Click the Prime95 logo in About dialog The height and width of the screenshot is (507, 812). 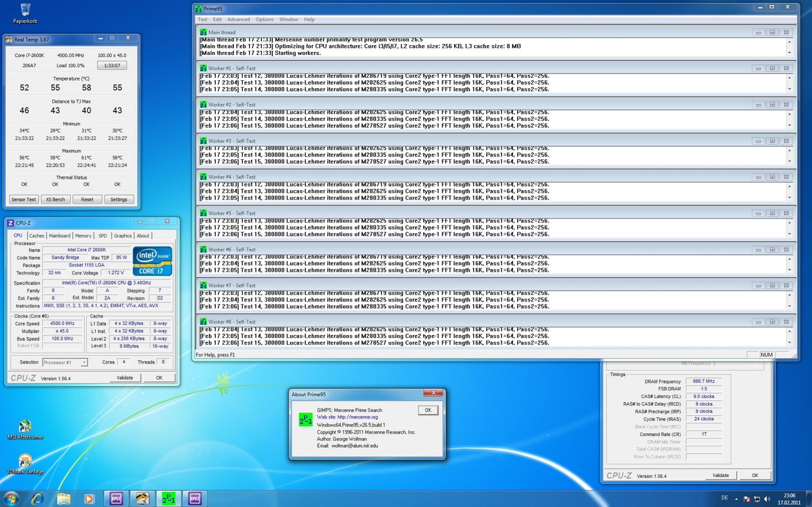306,419
